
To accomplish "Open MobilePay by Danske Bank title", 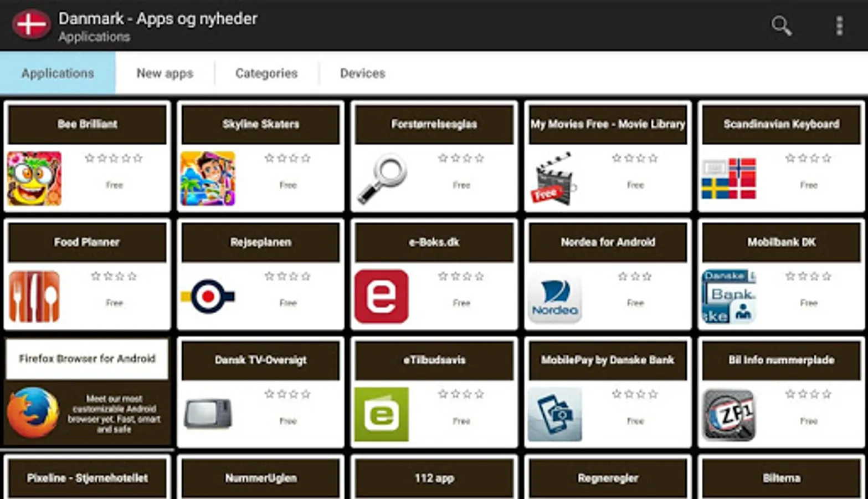I will [x=608, y=360].
